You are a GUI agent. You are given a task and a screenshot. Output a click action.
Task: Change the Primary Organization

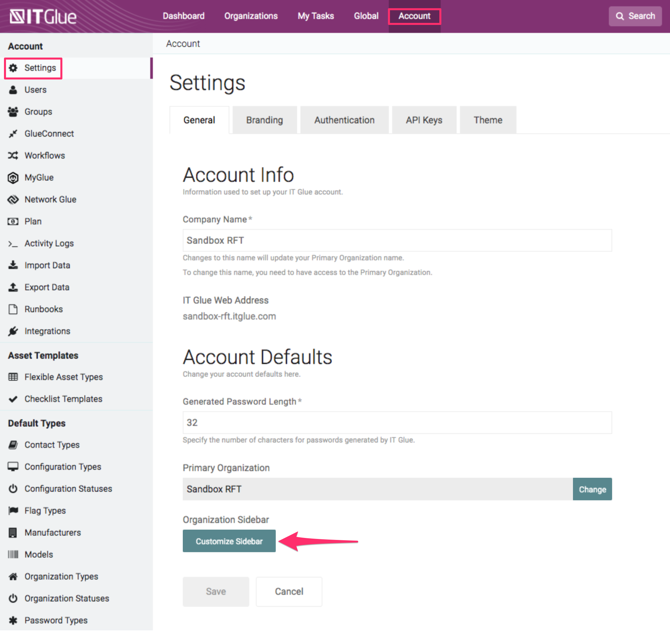(593, 489)
